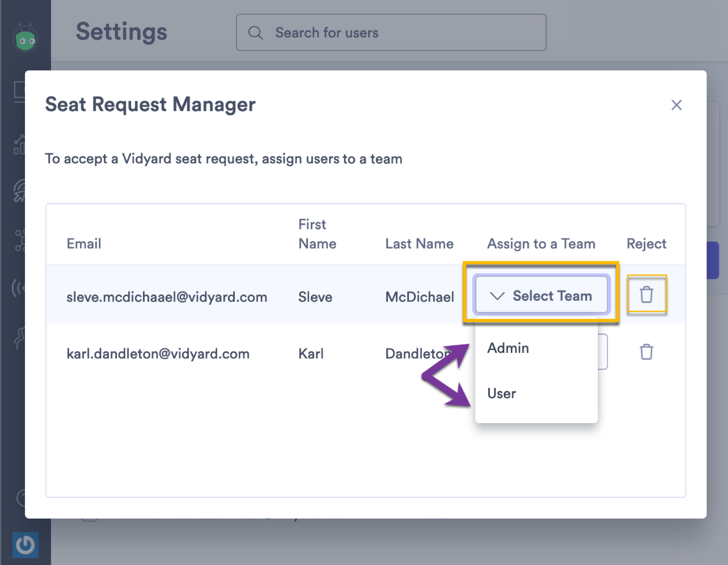Choose User from the team dropdown
Image resolution: width=728 pixels, height=565 pixels.
[502, 393]
